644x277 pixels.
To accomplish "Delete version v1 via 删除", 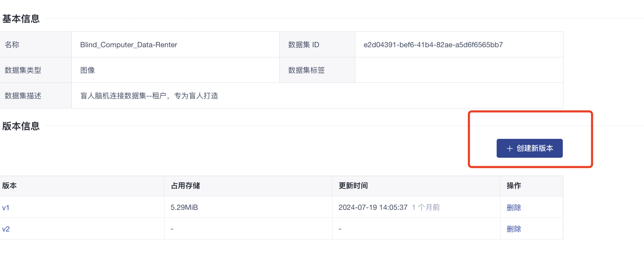I will point(514,208).
